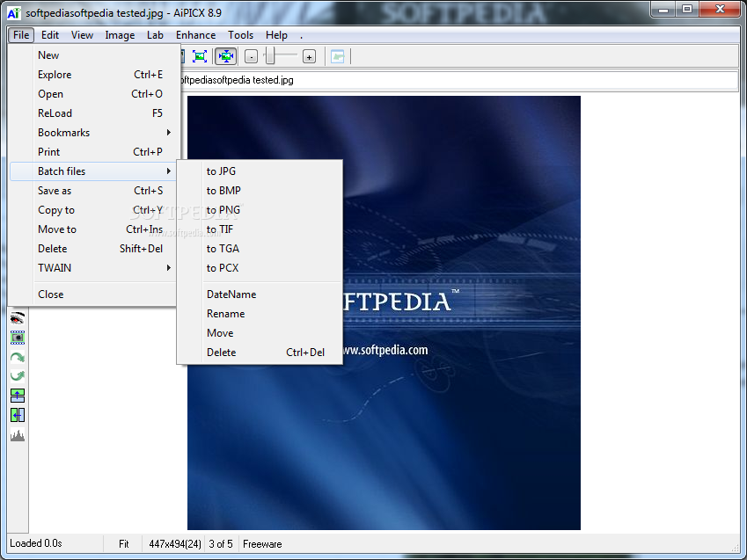Screen dimensions: 747x560
Task: Expand the TWAIN submenu
Action: [x=93, y=268]
